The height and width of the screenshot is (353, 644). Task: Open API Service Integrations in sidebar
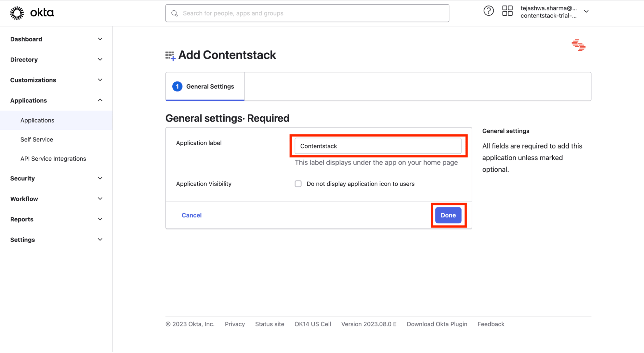tap(53, 159)
